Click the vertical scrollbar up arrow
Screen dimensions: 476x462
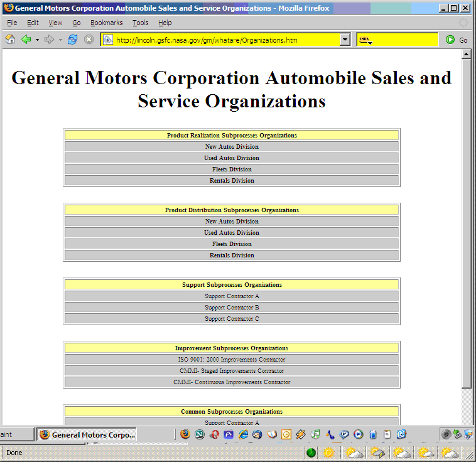click(x=466, y=54)
